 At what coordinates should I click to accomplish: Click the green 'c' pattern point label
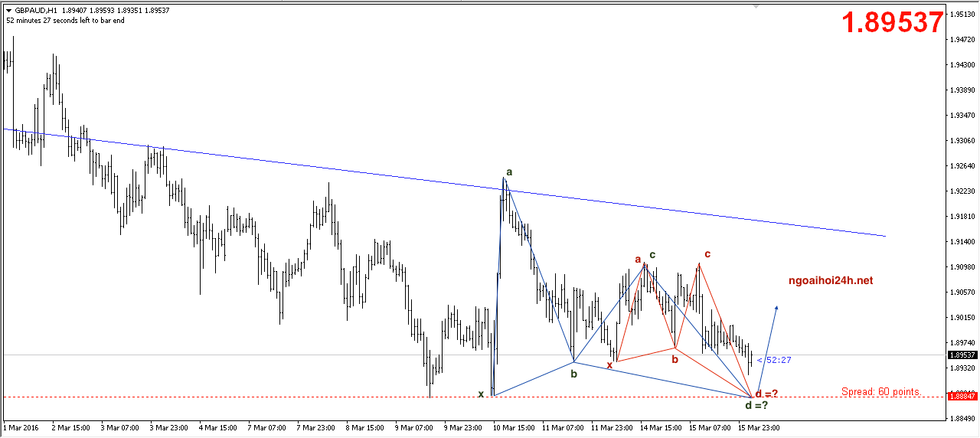click(x=652, y=254)
